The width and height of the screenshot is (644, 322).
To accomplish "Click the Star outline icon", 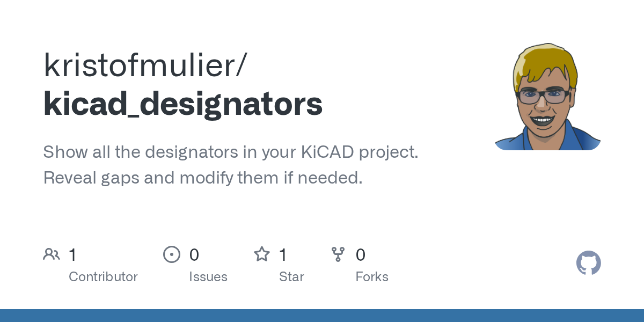I will (x=261, y=254).
